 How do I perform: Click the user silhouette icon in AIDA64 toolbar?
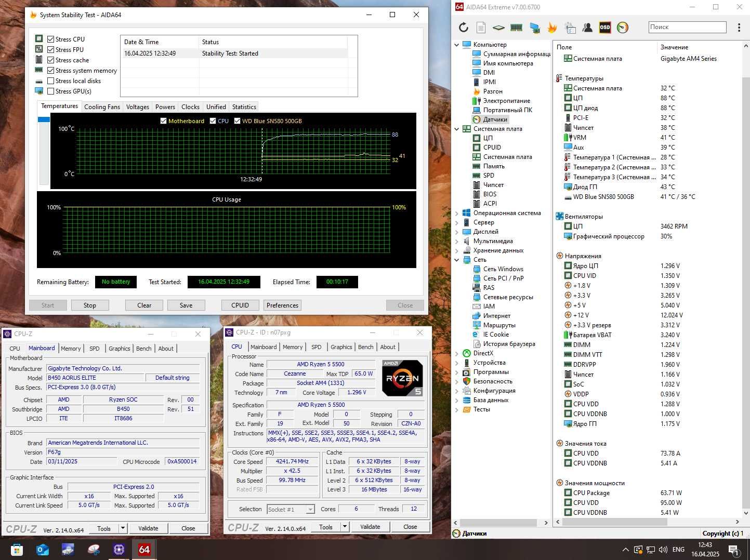click(x=587, y=27)
